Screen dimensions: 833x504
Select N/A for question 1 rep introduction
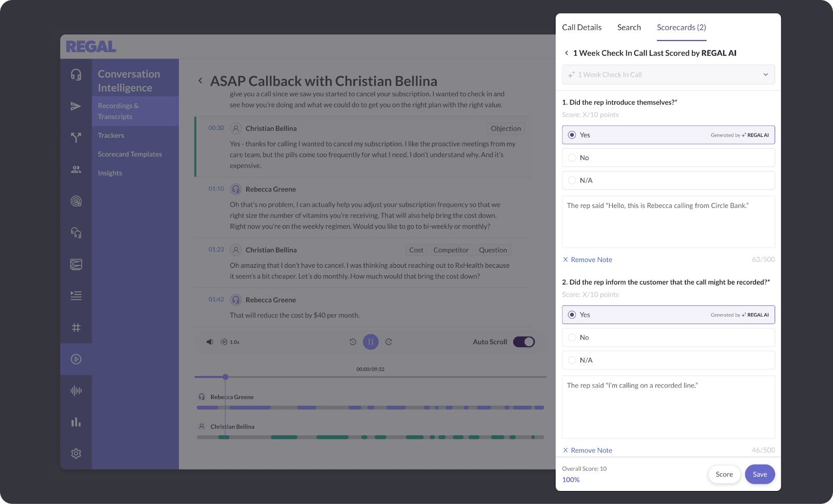[x=668, y=180]
